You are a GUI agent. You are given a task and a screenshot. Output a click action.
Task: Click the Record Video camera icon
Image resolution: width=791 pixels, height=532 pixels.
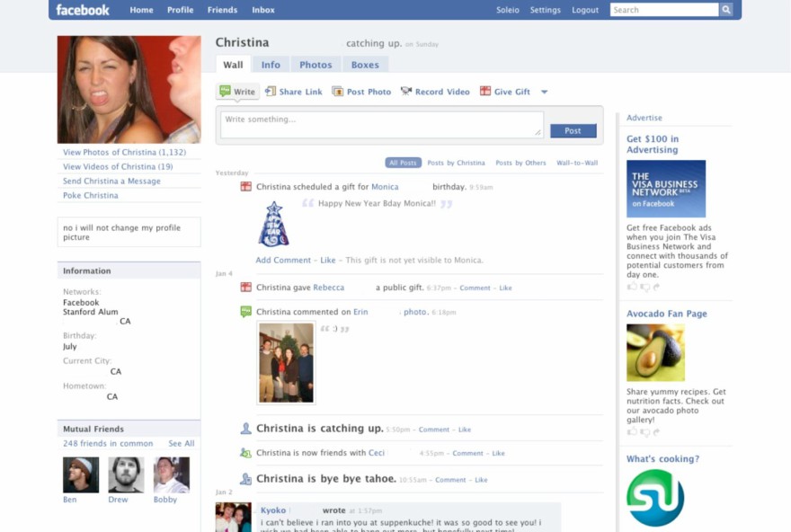(406, 92)
